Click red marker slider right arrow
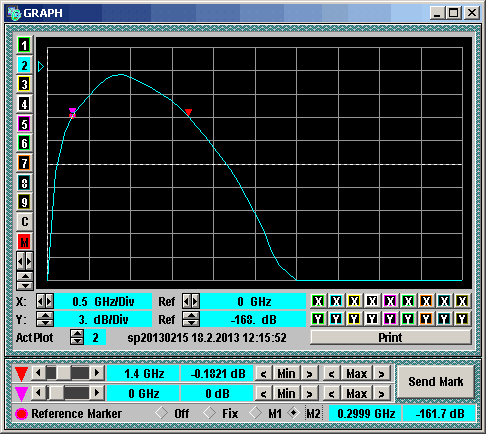 click(97, 373)
